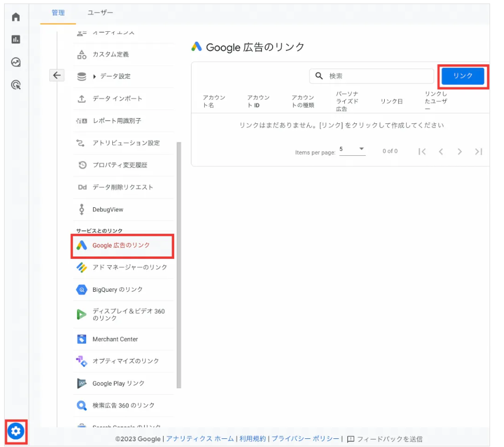This screenshot has height=447, width=504.
Task: Select the 管理 tab
Action: [x=58, y=13]
